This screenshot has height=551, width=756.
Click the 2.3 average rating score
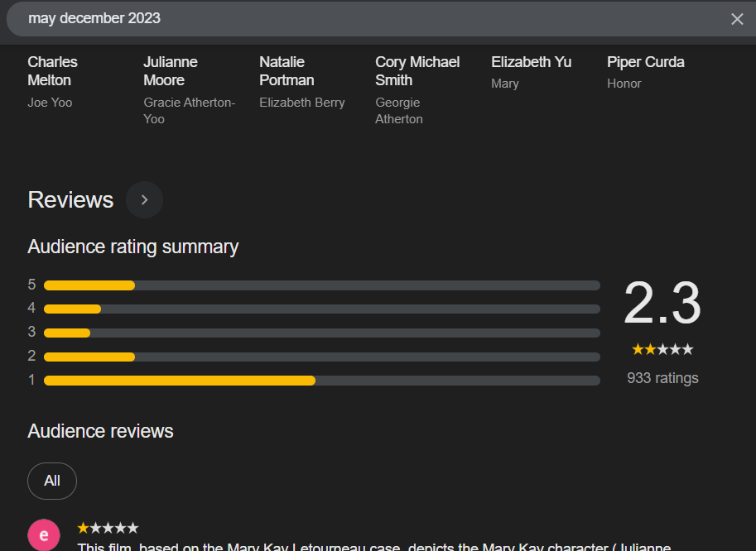tap(662, 303)
